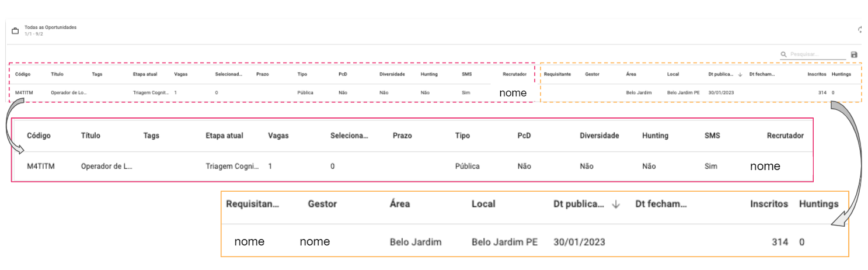This screenshot has height=270, width=868.
Task: Click the Recrutador header in the pink enlarged panel
Action: click(x=785, y=136)
